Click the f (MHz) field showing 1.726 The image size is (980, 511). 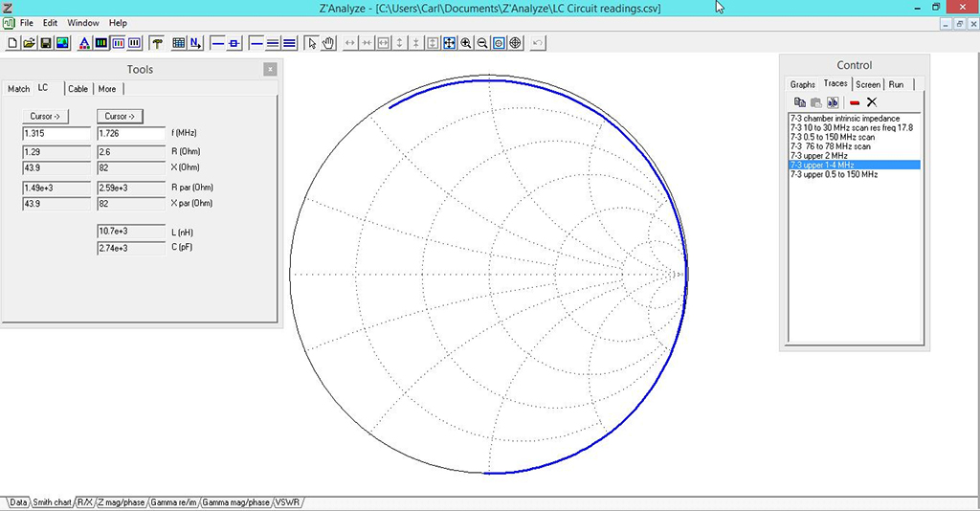point(131,134)
